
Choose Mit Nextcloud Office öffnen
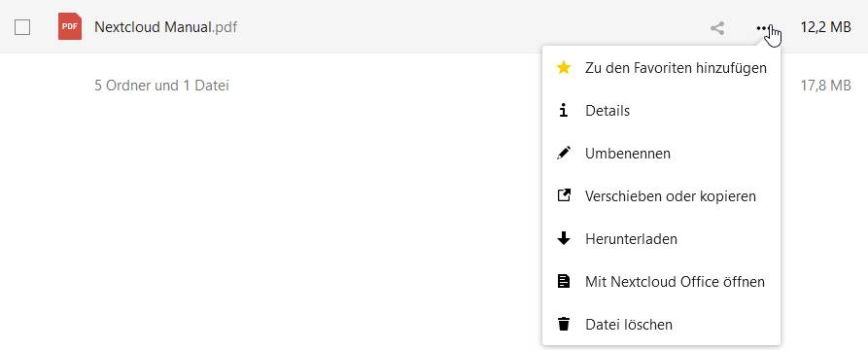tap(662, 282)
